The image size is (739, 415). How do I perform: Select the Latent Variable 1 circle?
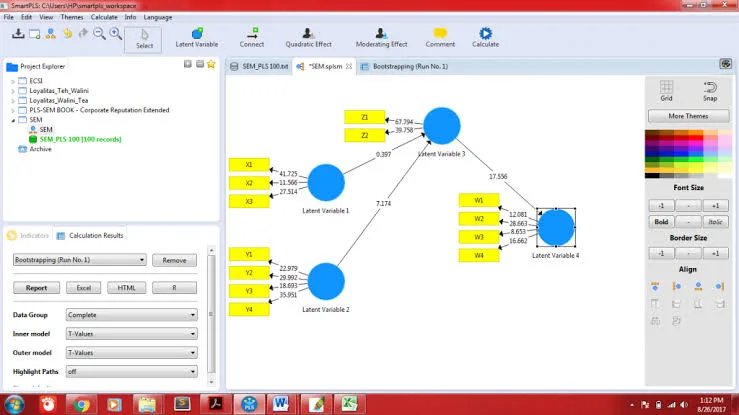[x=326, y=183]
